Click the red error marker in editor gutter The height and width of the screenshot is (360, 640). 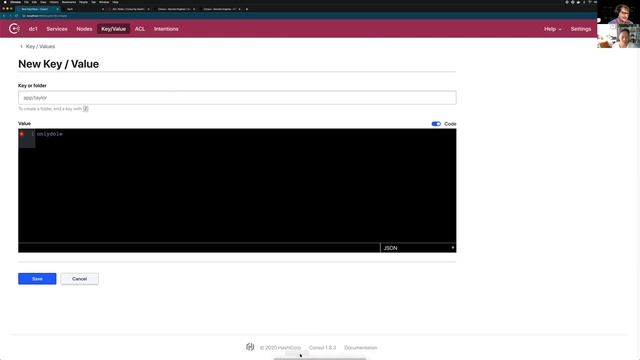[22, 134]
